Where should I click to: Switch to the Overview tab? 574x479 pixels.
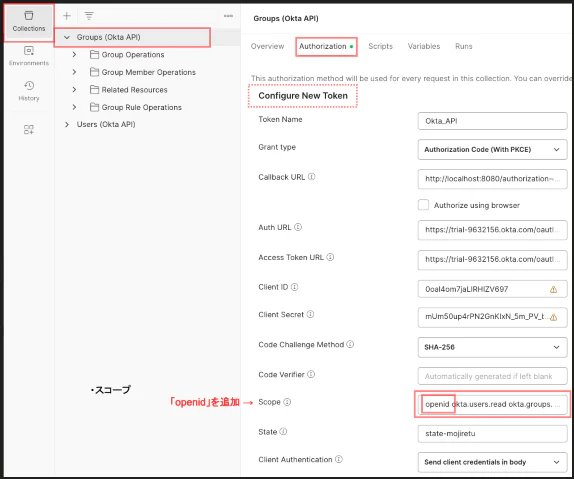(x=268, y=47)
